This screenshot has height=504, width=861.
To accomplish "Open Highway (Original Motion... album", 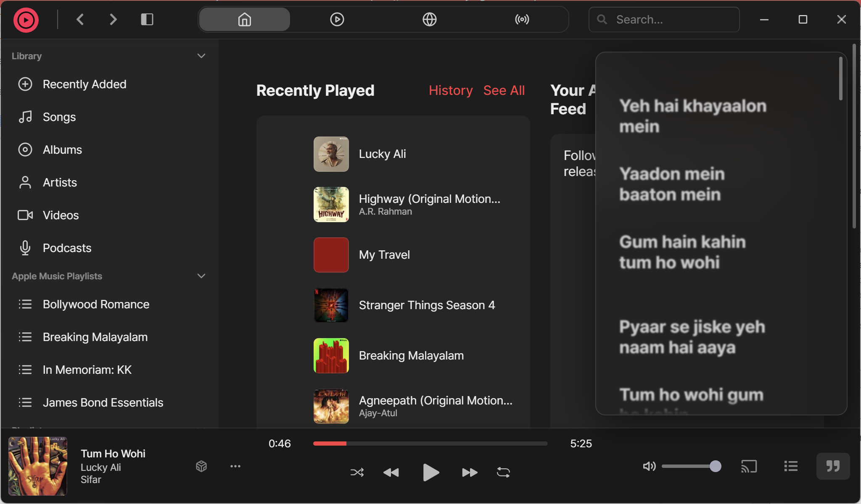I will pyautogui.click(x=430, y=199).
